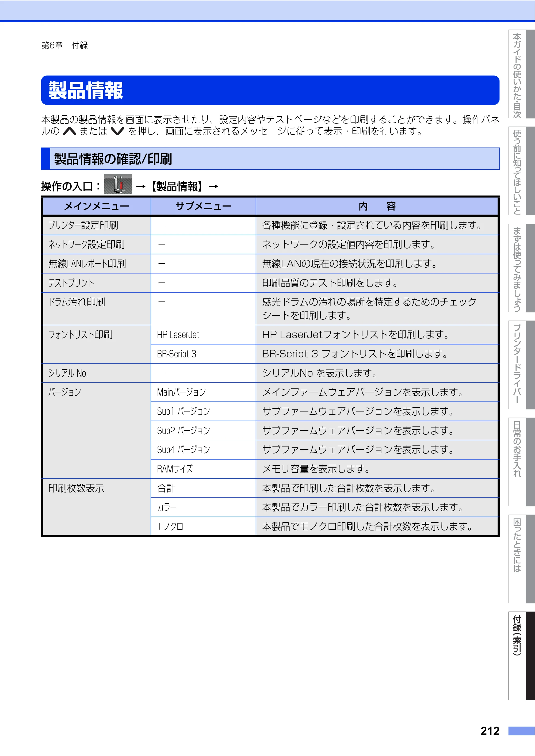The height and width of the screenshot is (756, 535).
Task: Click the HP LaserJet submenu cell
Action: coord(203,335)
